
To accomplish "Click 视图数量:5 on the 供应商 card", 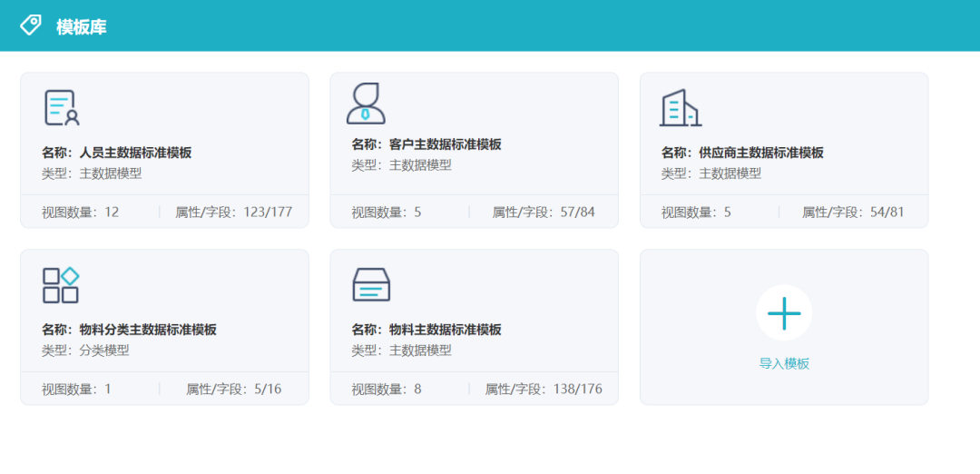I will pos(696,212).
